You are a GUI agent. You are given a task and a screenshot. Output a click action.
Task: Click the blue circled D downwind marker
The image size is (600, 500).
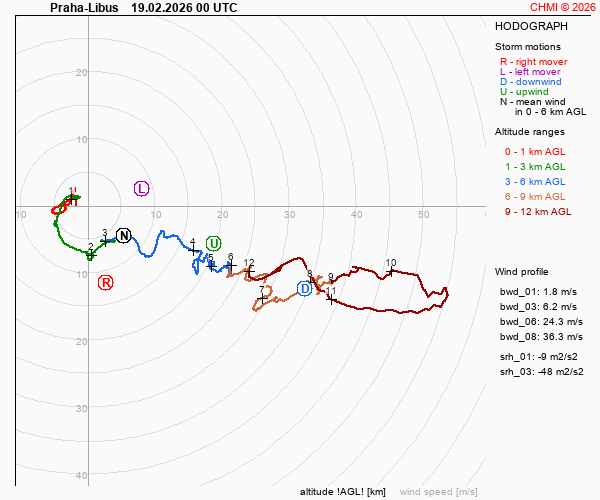coord(304,289)
